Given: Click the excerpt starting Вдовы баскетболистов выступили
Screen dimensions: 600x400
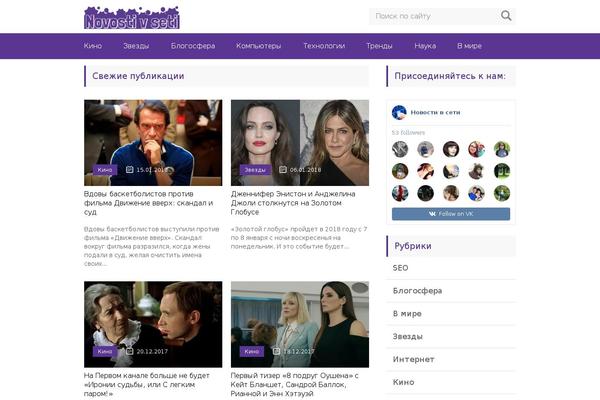Looking at the screenshot, I should pos(152,247).
